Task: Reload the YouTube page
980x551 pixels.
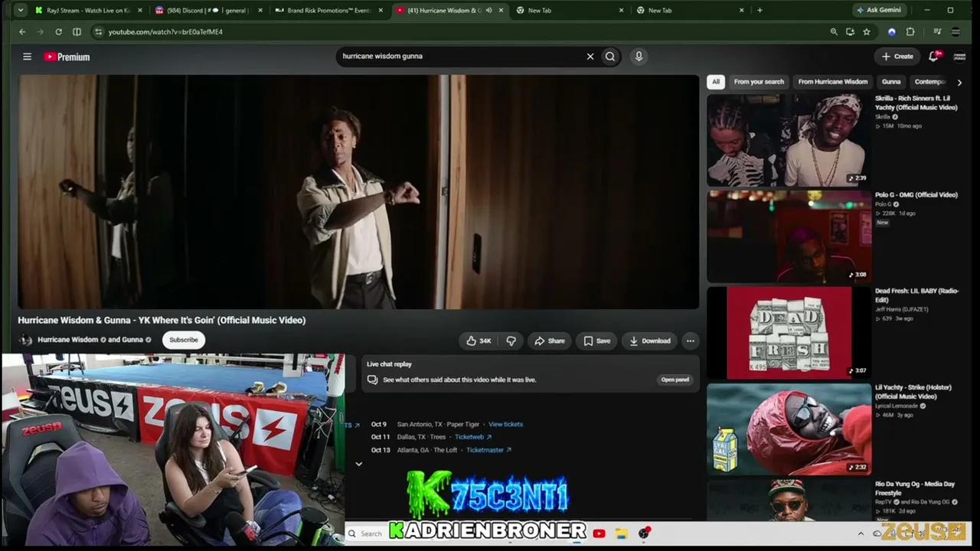Action: click(58, 31)
